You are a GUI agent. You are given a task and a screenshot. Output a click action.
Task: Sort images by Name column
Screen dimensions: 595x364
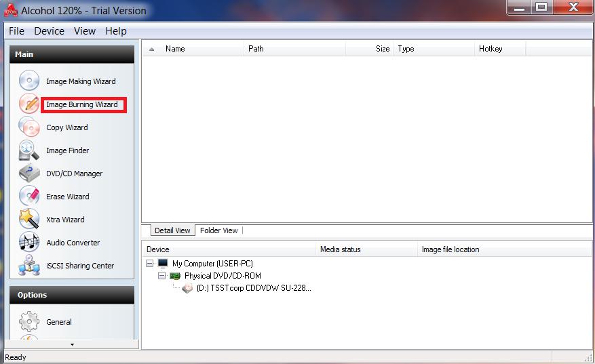[x=203, y=49]
